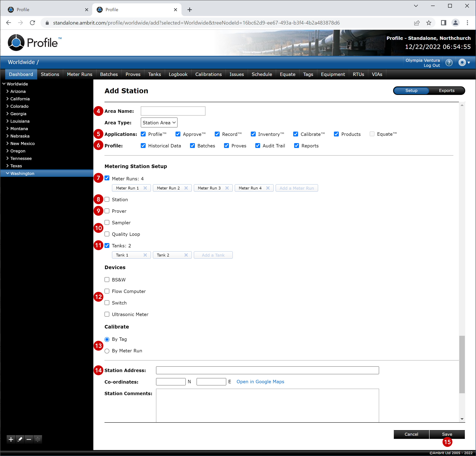Focus the Station Address input field
476x456 pixels.
(267, 370)
